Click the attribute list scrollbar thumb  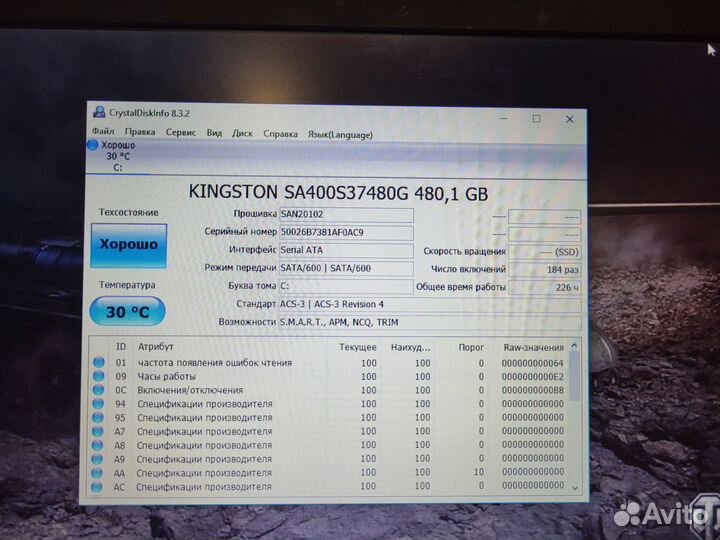coord(574,377)
